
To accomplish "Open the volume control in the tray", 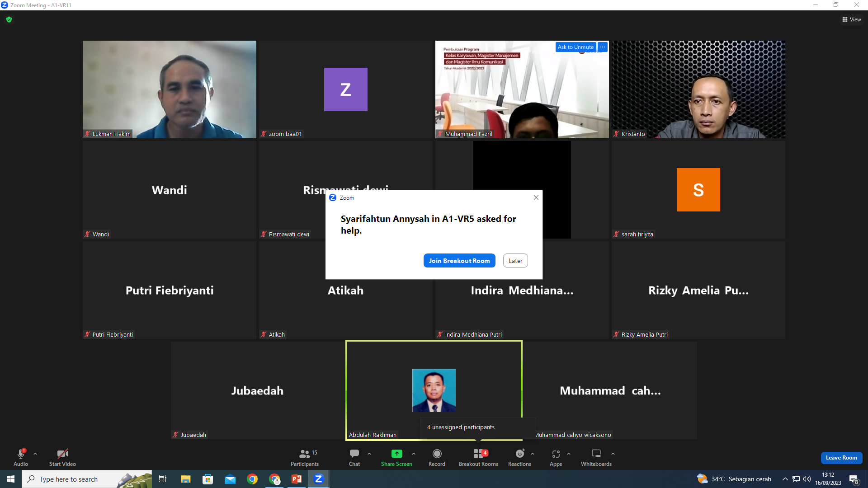I will tap(807, 479).
